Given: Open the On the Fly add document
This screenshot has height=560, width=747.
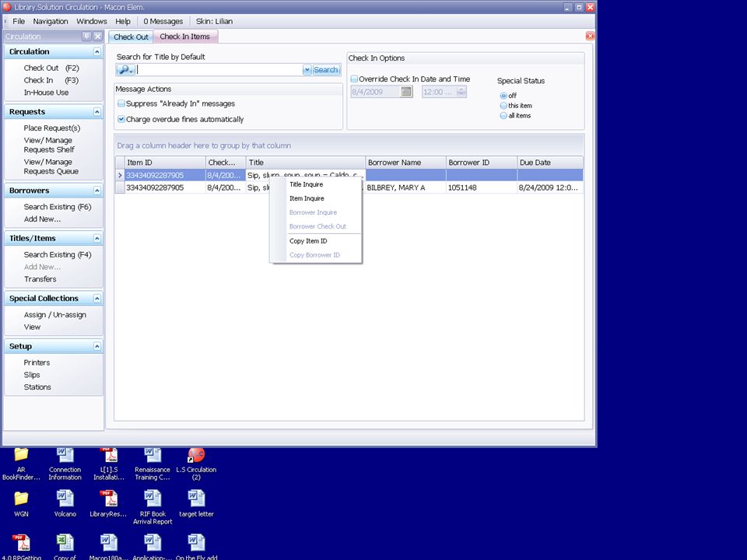Looking at the screenshot, I should point(196,547).
